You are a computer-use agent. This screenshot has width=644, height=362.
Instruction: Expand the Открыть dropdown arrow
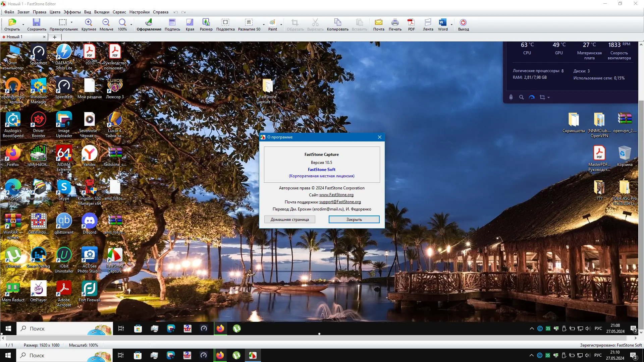point(23,24)
